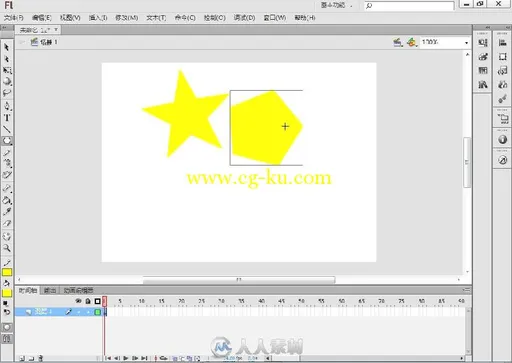This screenshot has width=512, height=363.
Task: Select the Pen tool
Action: click(7, 106)
